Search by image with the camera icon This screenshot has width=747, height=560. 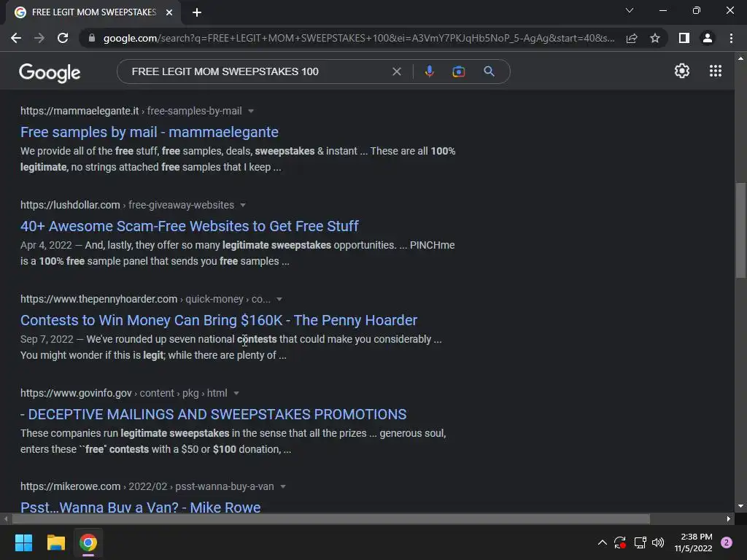tap(458, 71)
